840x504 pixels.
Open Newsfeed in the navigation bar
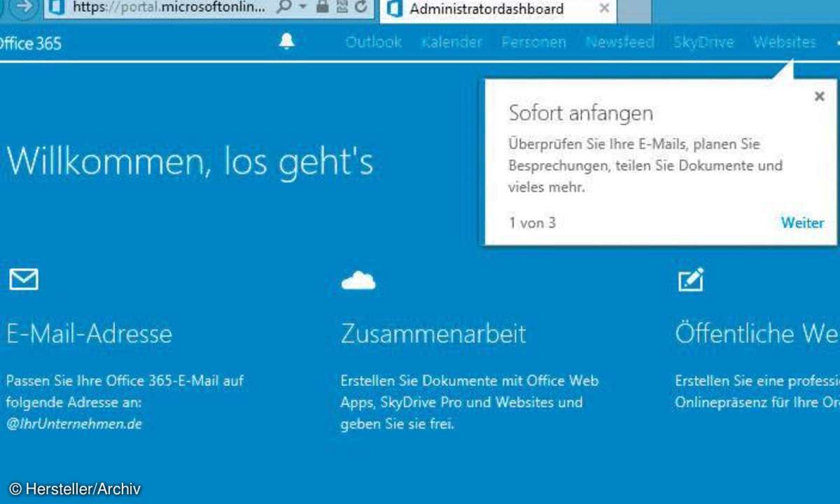(x=619, y=42)
